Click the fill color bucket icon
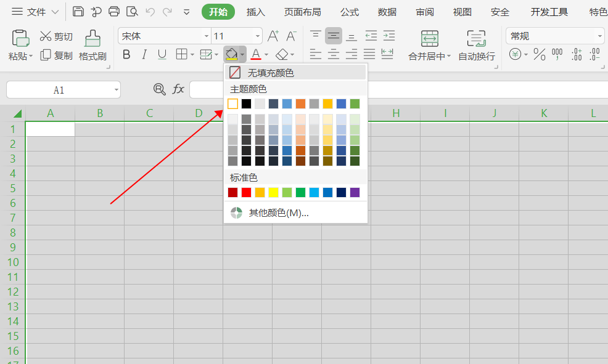Image resolution: width=608 pixels, height=364 pixels. 231,54
